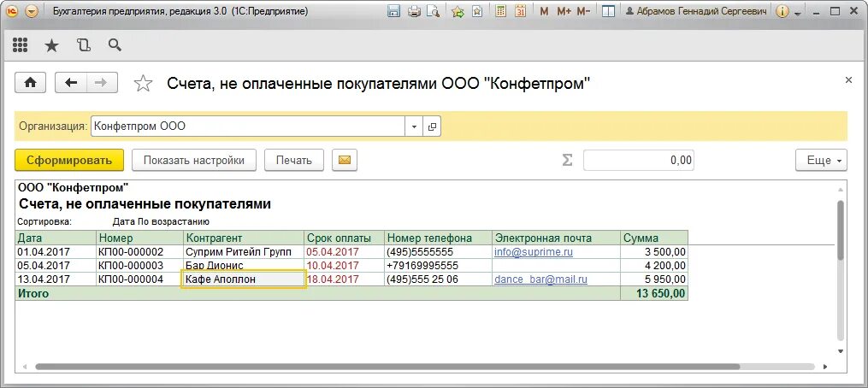Click user Абрамов Геннадий Сергеевич
Image resolution: width=868 pixels, height=388 pixels.
coord(698,11)
